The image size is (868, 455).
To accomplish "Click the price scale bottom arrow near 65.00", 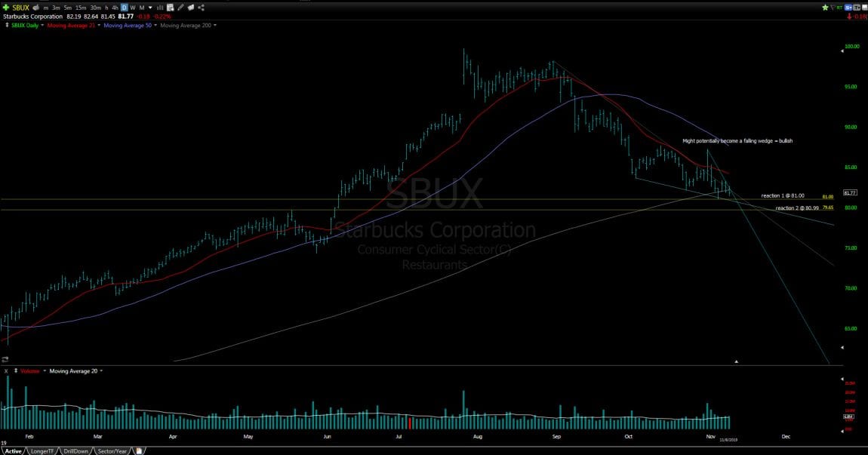I will click(x=842, y=348).
